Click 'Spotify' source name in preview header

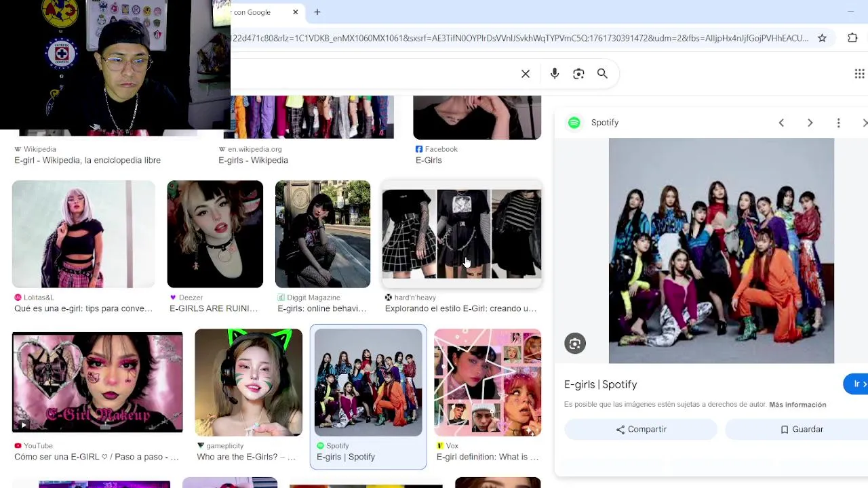pos(605,123)
